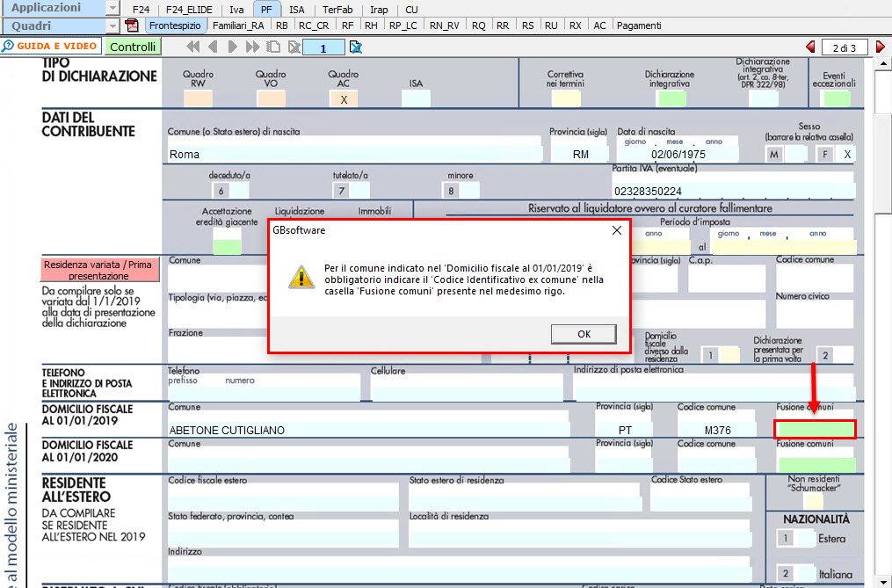Select the PF application tab
Screen dimensions: 892x588
tap(267, 10)
